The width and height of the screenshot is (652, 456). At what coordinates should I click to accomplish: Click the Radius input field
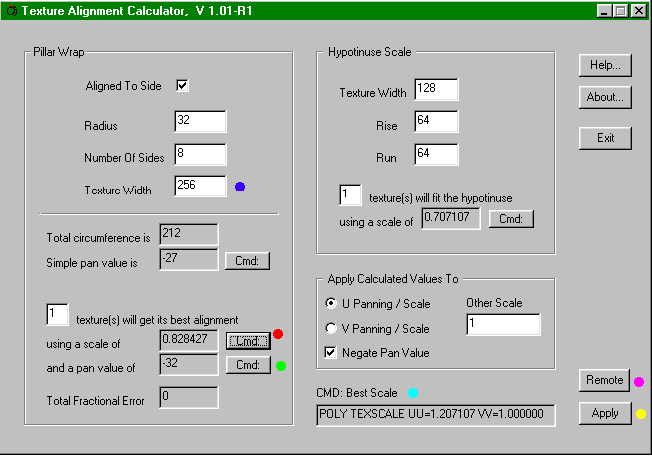point(200,122)
